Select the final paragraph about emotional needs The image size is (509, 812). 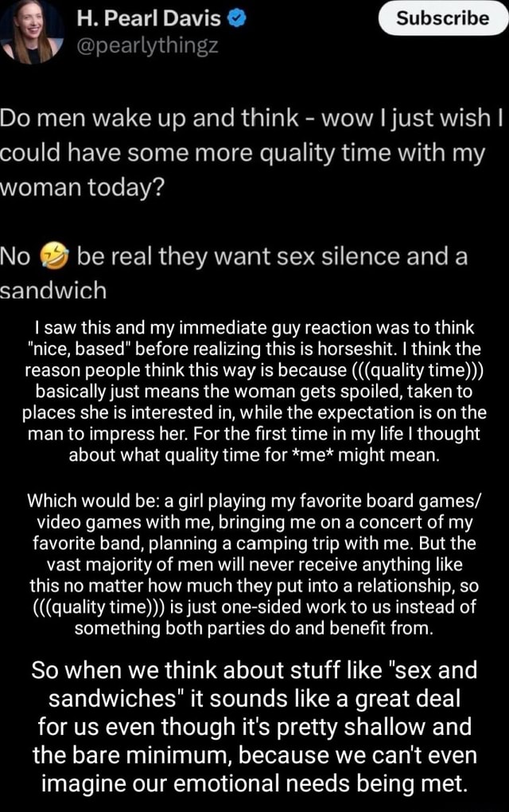point(254,726)
